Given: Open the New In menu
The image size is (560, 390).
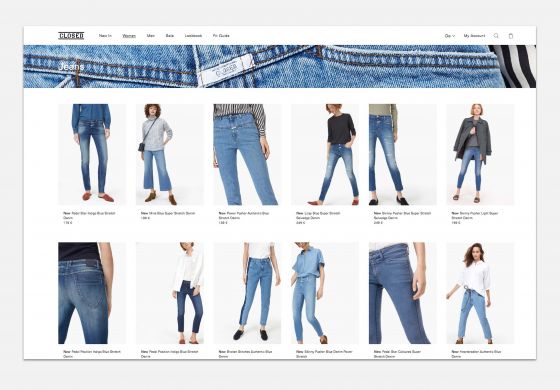Looking at the screenshot, I should point(105,36).
